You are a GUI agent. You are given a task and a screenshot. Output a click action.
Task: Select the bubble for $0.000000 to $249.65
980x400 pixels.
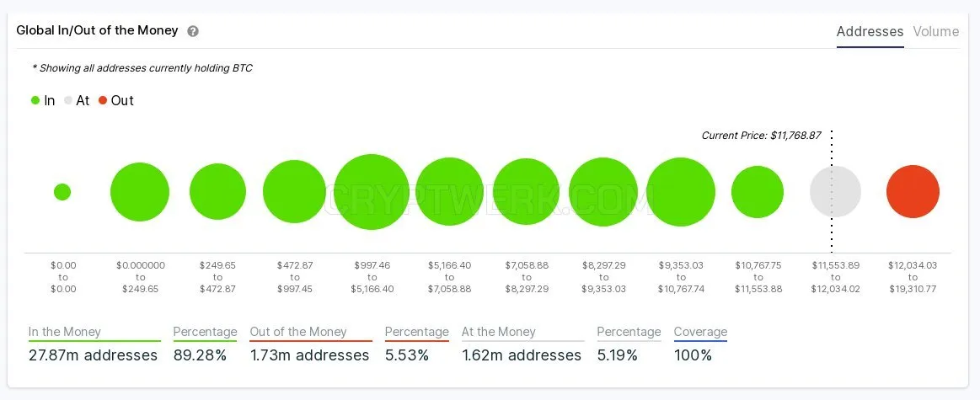pyautogui.click(x=140, y=192)
